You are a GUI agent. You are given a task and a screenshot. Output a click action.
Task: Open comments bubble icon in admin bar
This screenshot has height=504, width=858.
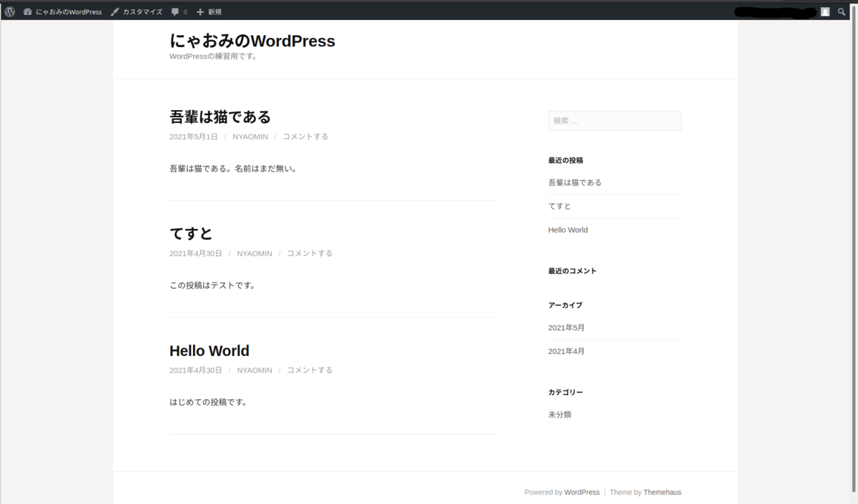[175, 12]
